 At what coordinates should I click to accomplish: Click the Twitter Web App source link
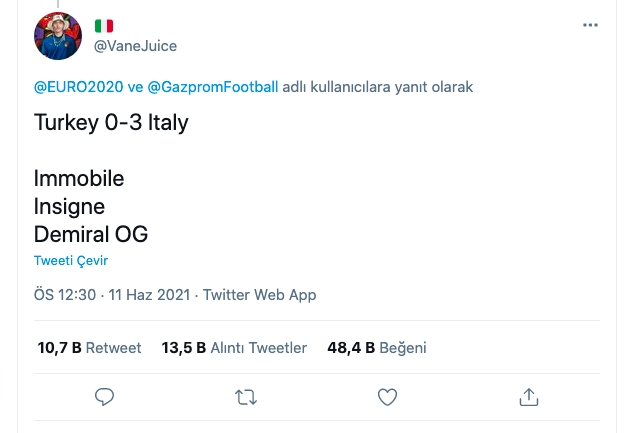tap(260, 295)
